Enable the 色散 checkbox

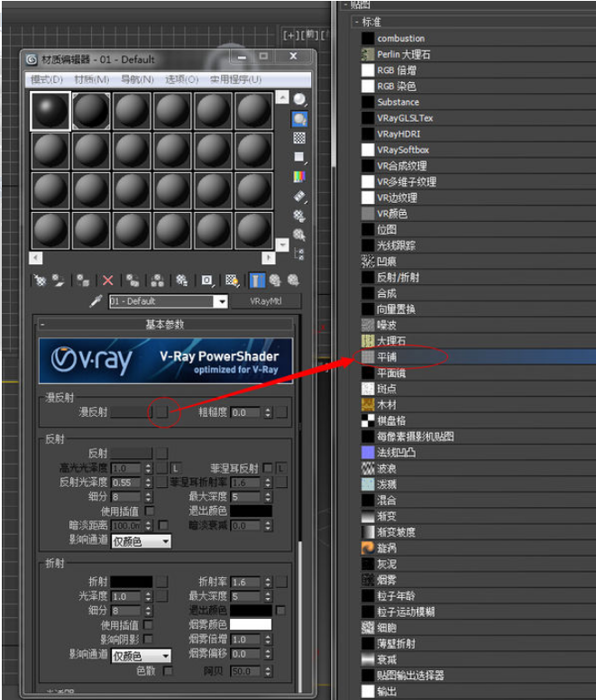click(x=168, y=670)
